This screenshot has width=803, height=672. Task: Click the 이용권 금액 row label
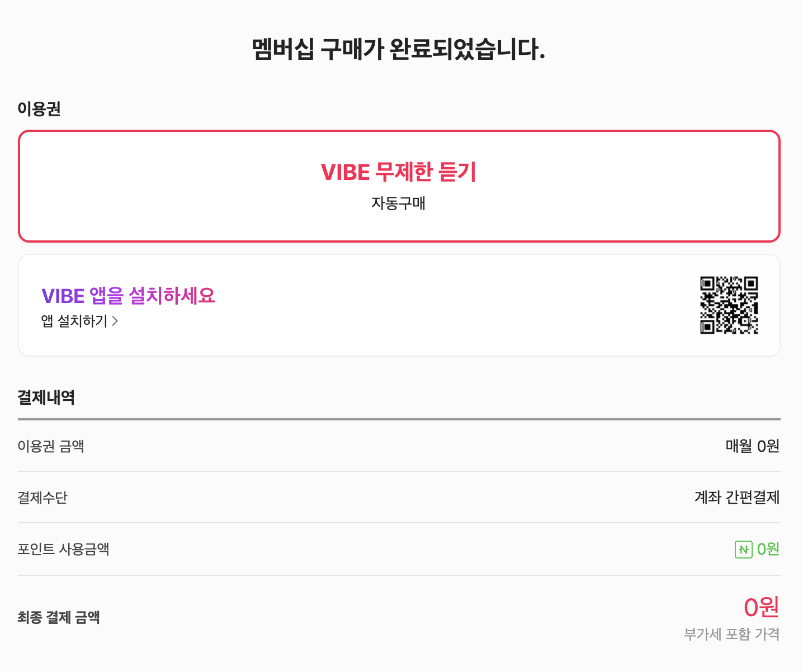click(x=51, y=446)
